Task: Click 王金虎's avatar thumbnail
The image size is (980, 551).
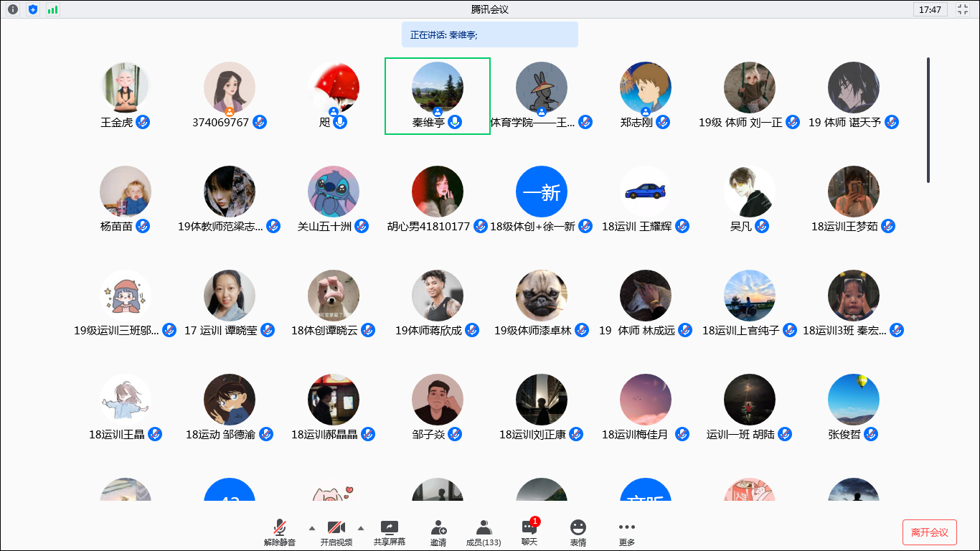Action: [x=126, y=88]
